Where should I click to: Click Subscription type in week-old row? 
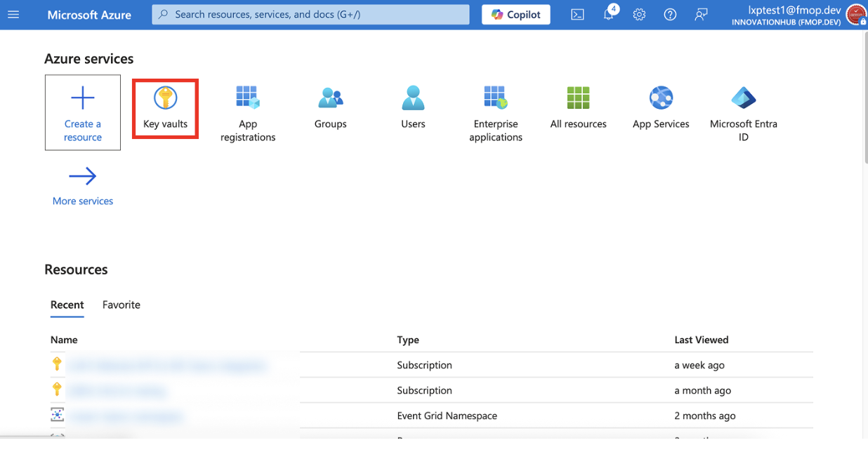424,365
